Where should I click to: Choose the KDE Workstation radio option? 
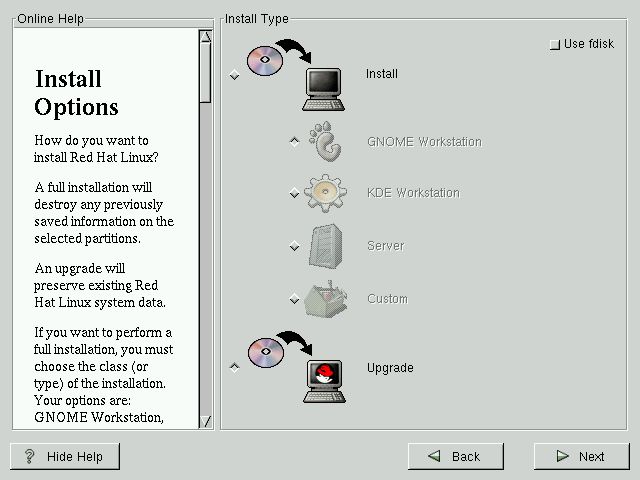click(x=294, y=193)
